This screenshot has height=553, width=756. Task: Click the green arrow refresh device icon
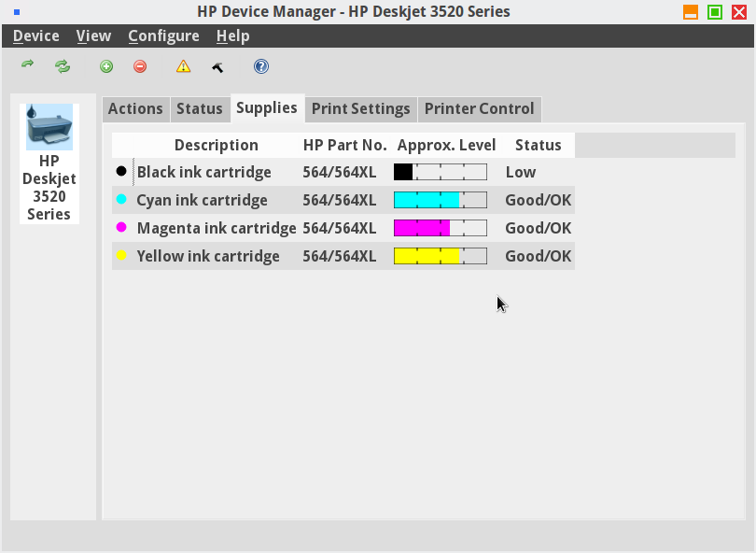[28, 65]
